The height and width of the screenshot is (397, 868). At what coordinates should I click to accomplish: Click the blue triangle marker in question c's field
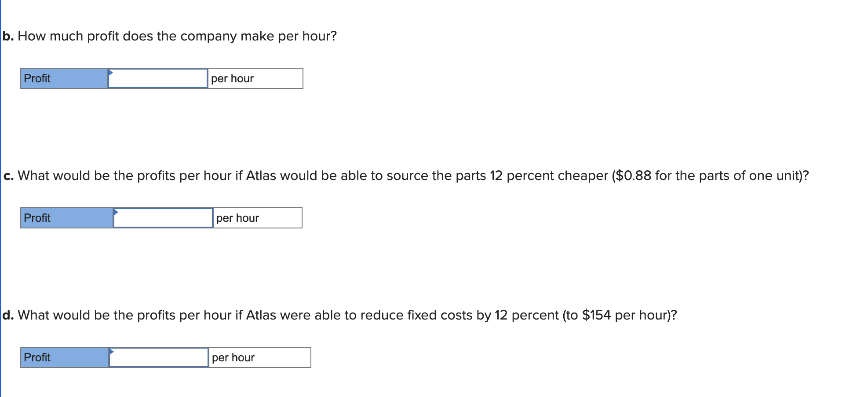click(116, 212)
